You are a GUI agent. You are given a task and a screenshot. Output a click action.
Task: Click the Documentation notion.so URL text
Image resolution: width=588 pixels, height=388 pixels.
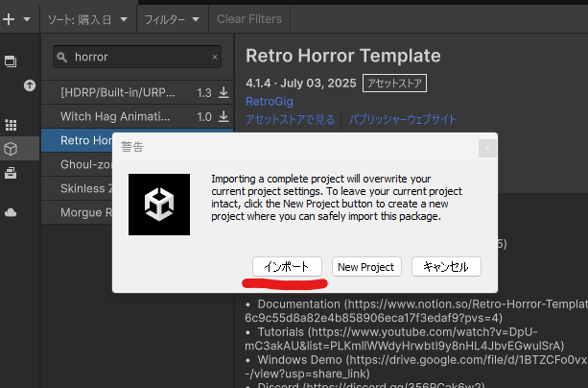click(x=416, y=310)
